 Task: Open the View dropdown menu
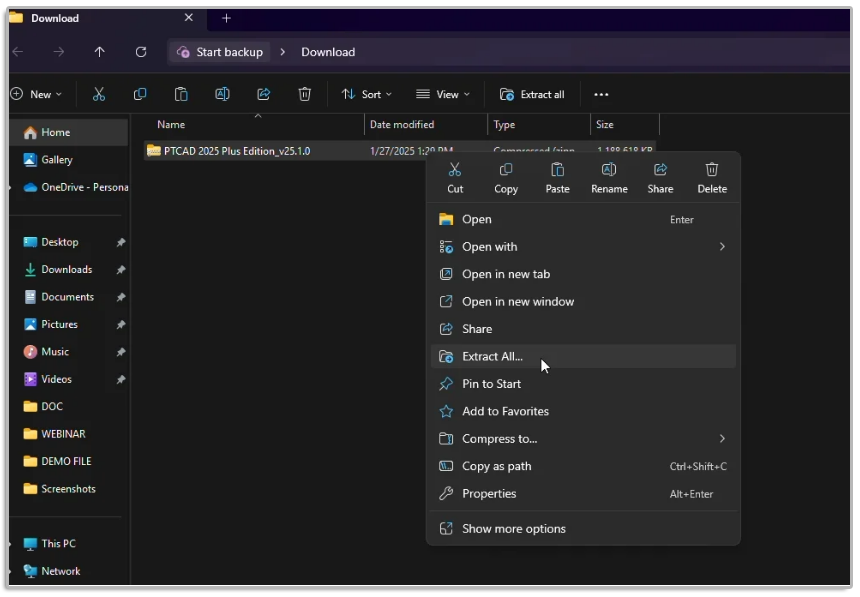(x=443, y=94)
